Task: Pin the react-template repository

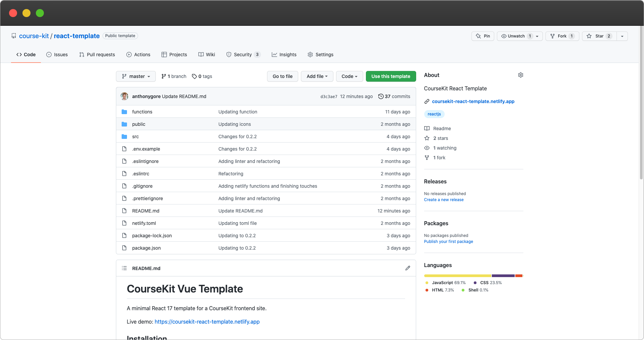Action: point(482,36)
